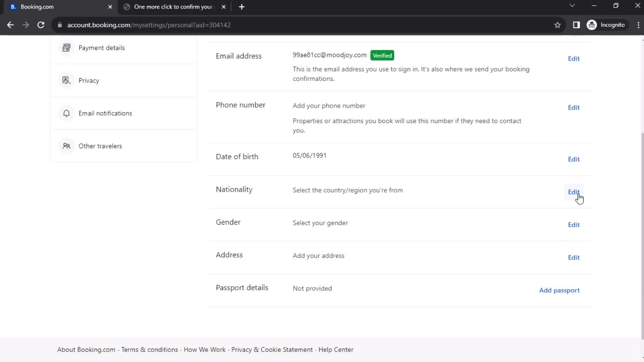Select nationality country dropdown

click(574, 192)
